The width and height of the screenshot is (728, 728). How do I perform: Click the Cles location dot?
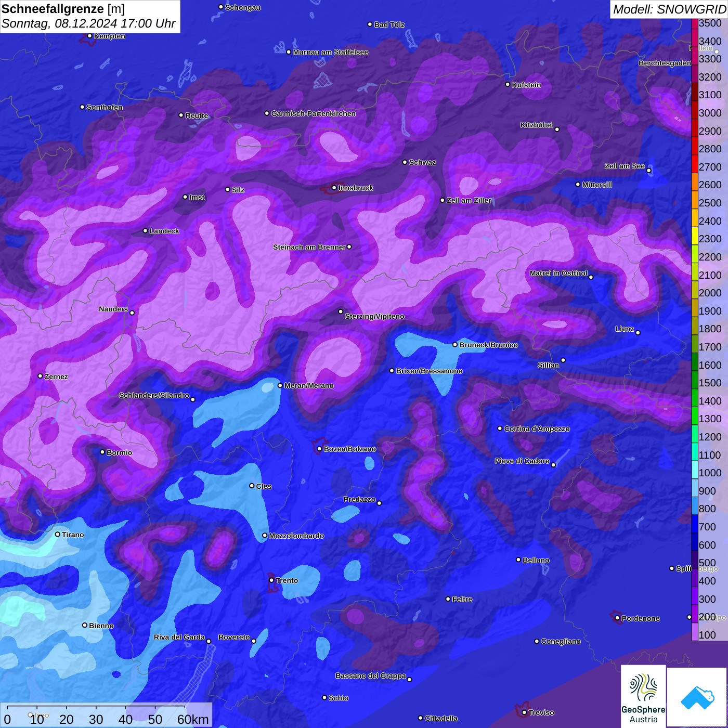pyautogui.click(x=252, y=486)
